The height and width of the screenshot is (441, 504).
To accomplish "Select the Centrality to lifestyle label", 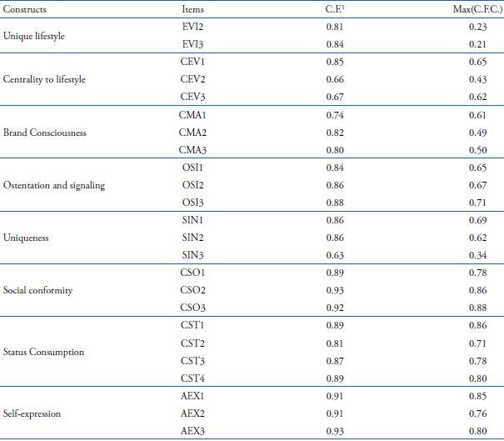I will coord(44,79).
